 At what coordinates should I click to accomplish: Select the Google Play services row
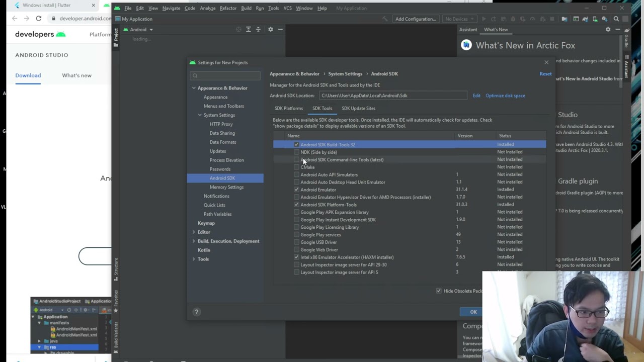pyautogui.click(x=409, y=235)
